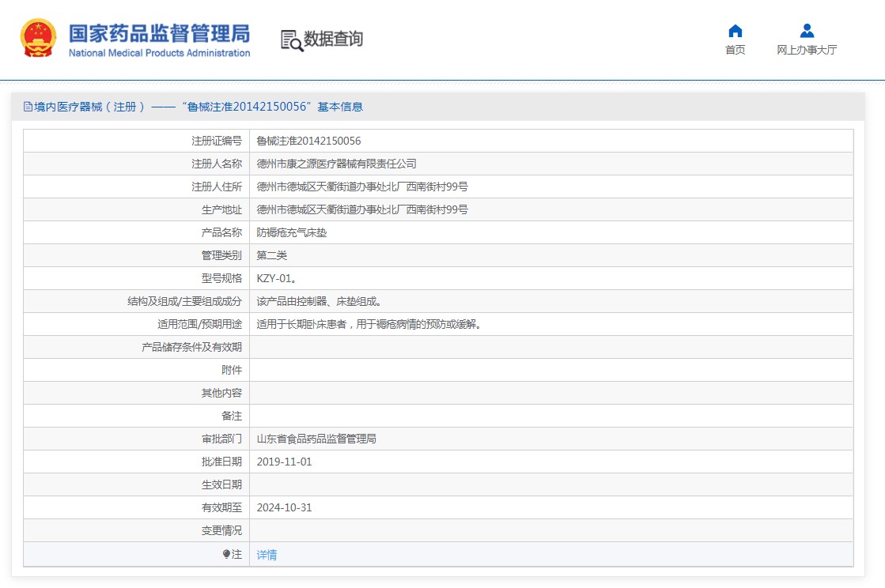Click the bulb icon beside 注
This screenshot has width=885, height=588.
click(x=226, y=555)
